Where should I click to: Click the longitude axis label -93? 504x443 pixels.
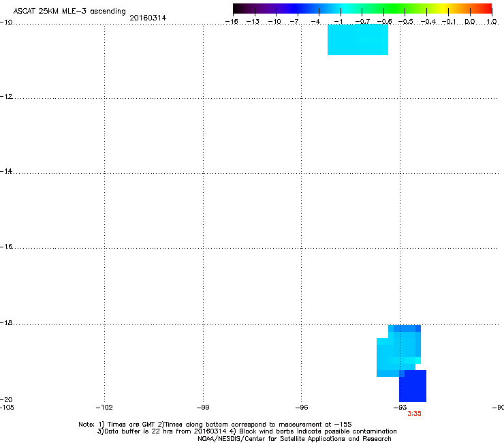400,408
